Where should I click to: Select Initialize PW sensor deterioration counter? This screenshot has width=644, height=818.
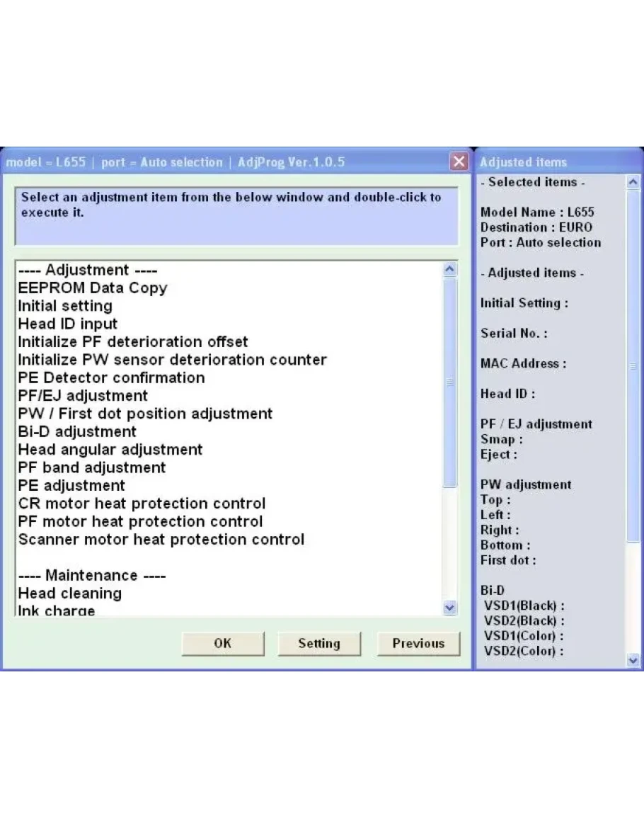172,360
